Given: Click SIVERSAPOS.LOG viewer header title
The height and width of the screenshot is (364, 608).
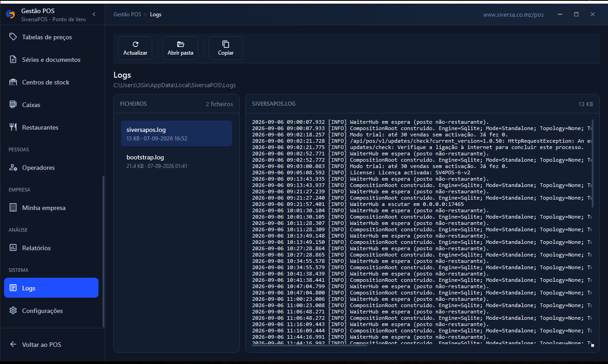Looking at the screenshot, I should click(274, 104).
